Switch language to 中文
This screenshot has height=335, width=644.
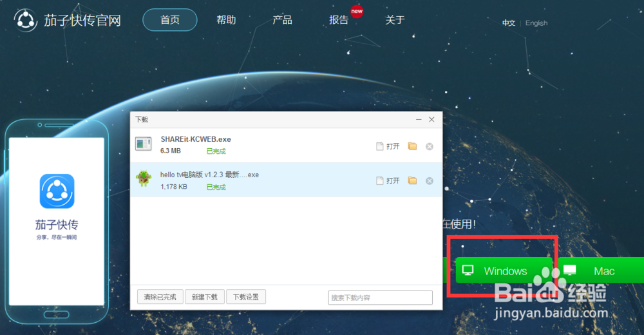point(509,23)
